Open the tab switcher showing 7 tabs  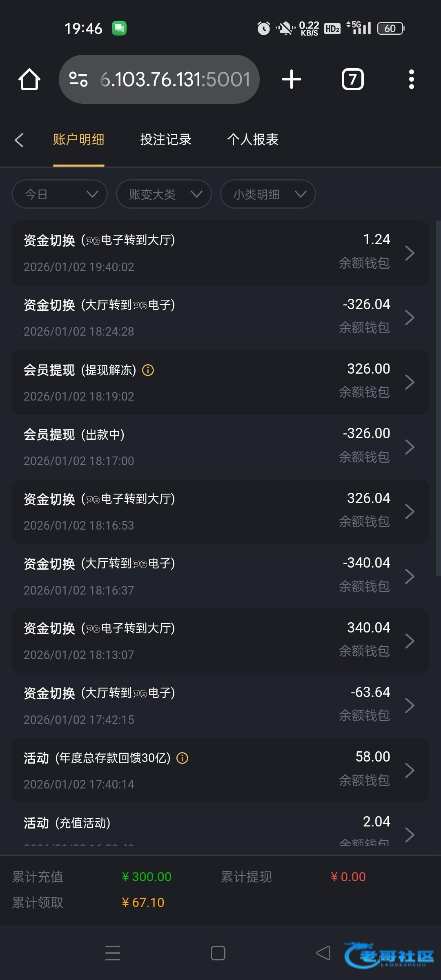click(x=352, y=79)
